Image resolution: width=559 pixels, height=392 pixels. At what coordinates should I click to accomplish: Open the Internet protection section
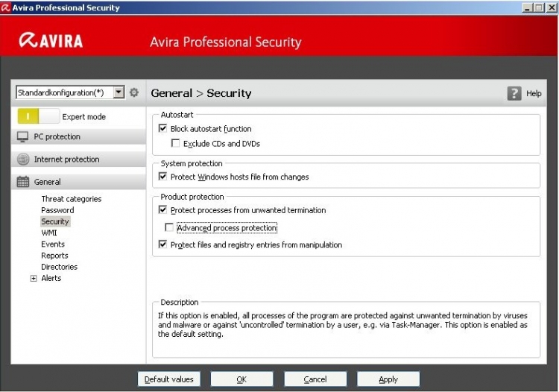click(78, 159)
